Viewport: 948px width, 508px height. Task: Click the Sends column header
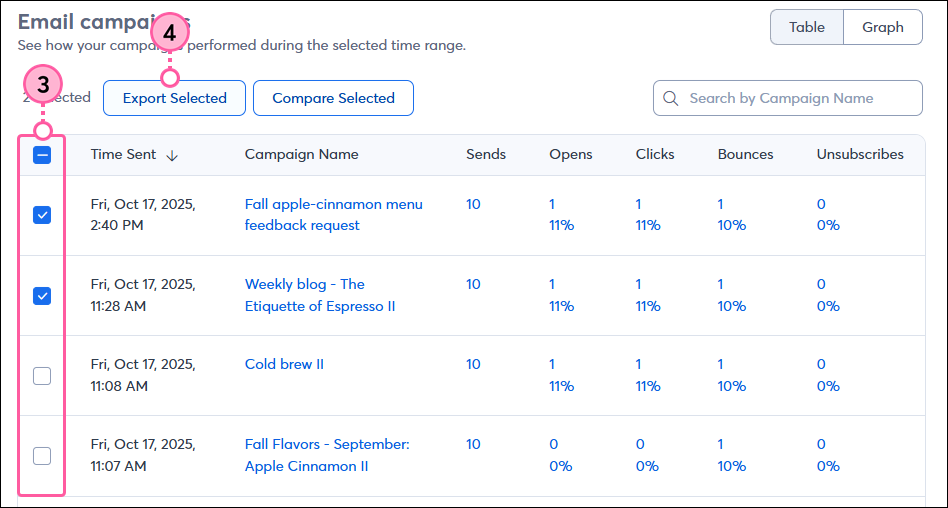tap(486, 154)
